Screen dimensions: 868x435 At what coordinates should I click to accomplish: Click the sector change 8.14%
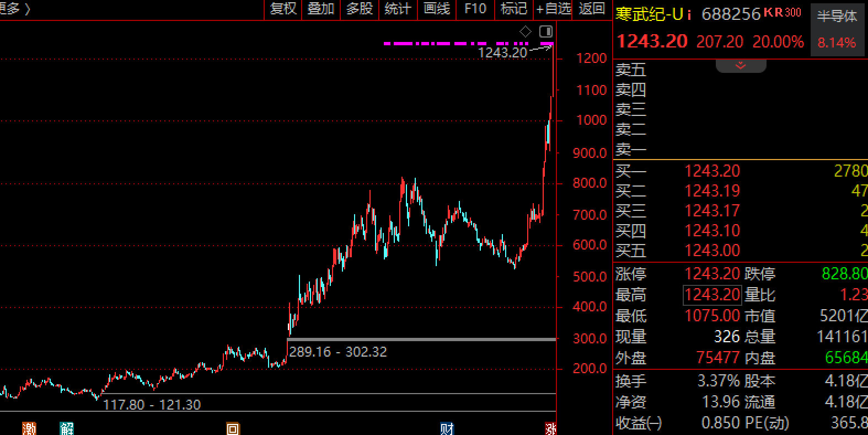pyautogui.click(x=837, y=43)
